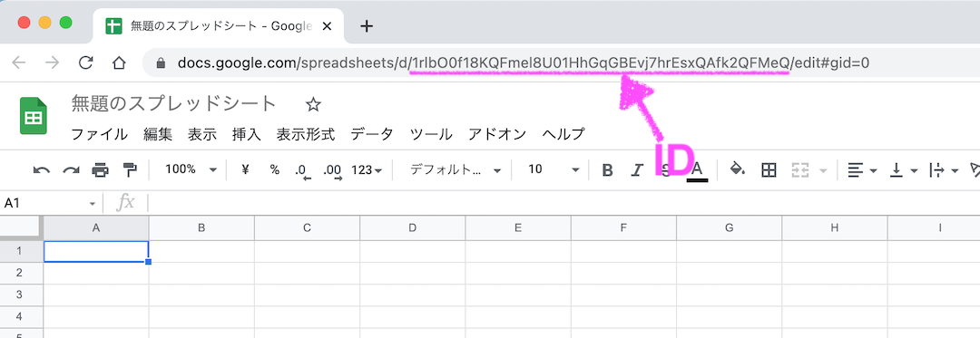Open a new browser tab (+)
Image resolution: width=980 pixels, height=338 pixels.
click(x=367, y=26)
